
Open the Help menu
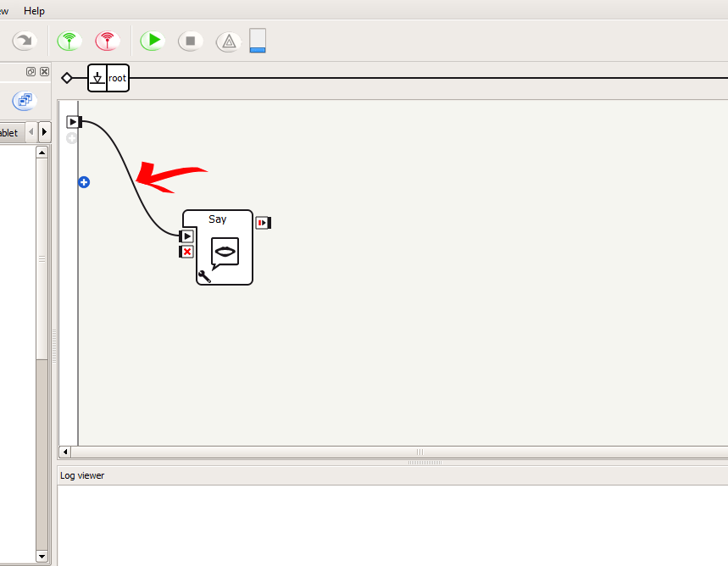(x=35, y=11)
